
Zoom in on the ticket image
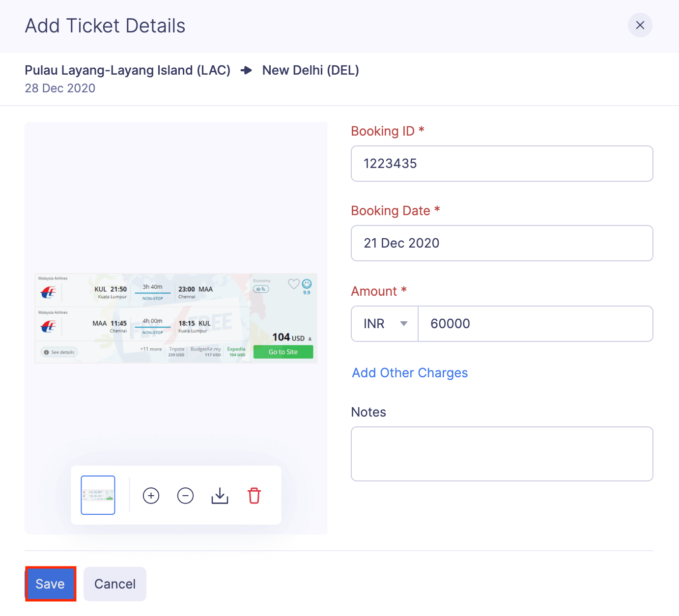click(x=151, y=496)
